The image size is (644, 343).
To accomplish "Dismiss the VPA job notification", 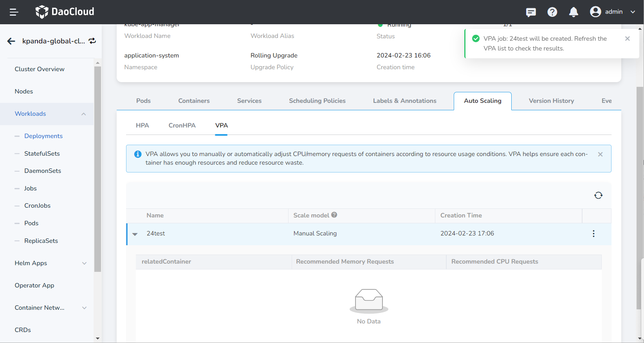I will tap(628, 39).
